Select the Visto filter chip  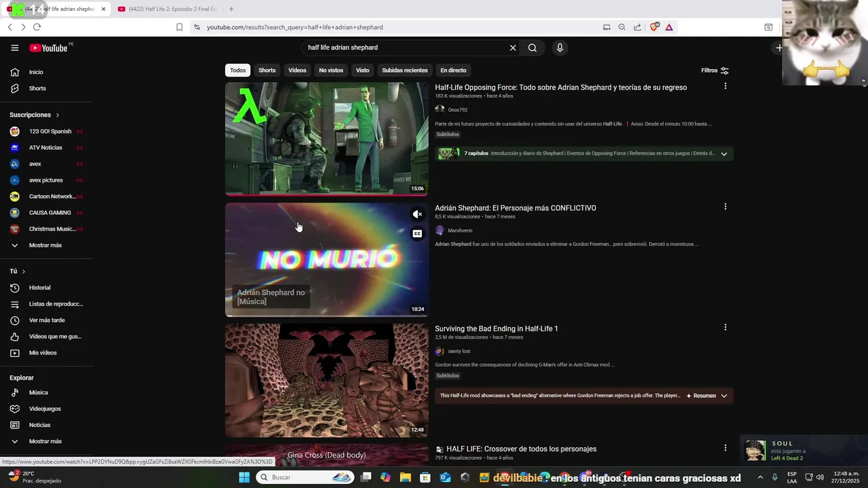363,70
